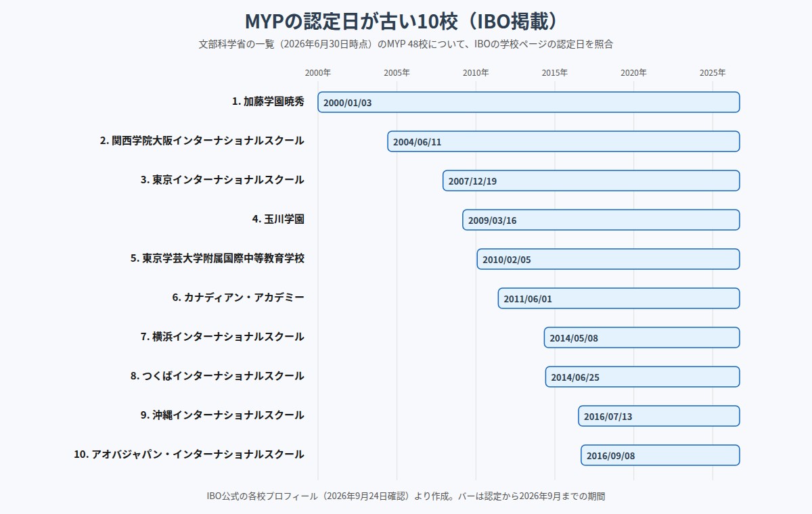Select the label 9. 沖縄インターナショナルスクール
Screen dimensions: 812x514
click(223, 415)
